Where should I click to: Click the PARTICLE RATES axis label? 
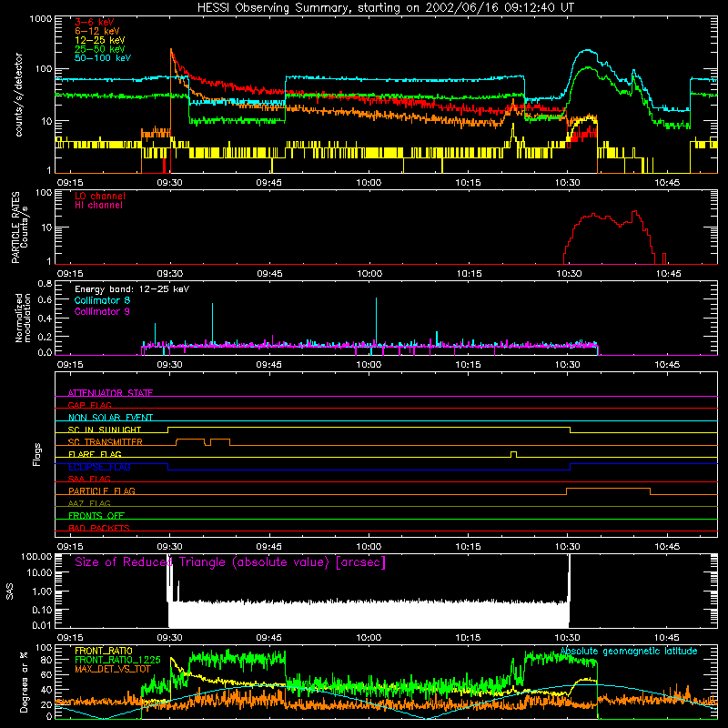click(x=20, y=227)
